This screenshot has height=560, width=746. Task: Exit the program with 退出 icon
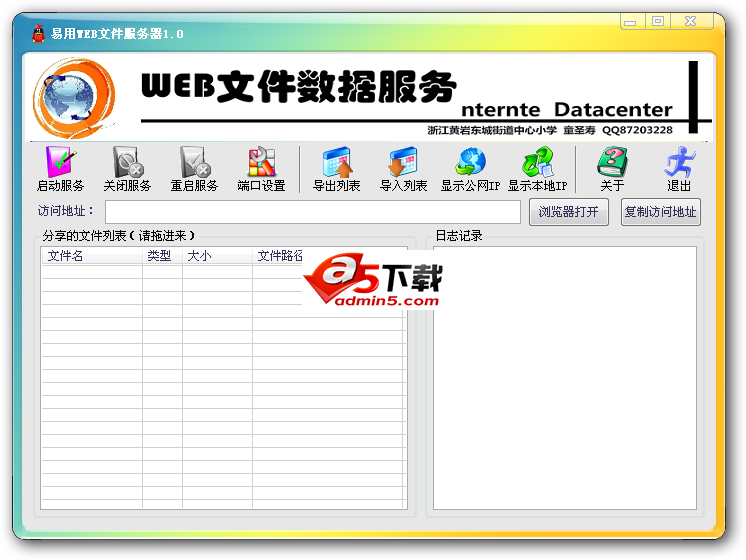pyautogui.click(x=679, y=169)
